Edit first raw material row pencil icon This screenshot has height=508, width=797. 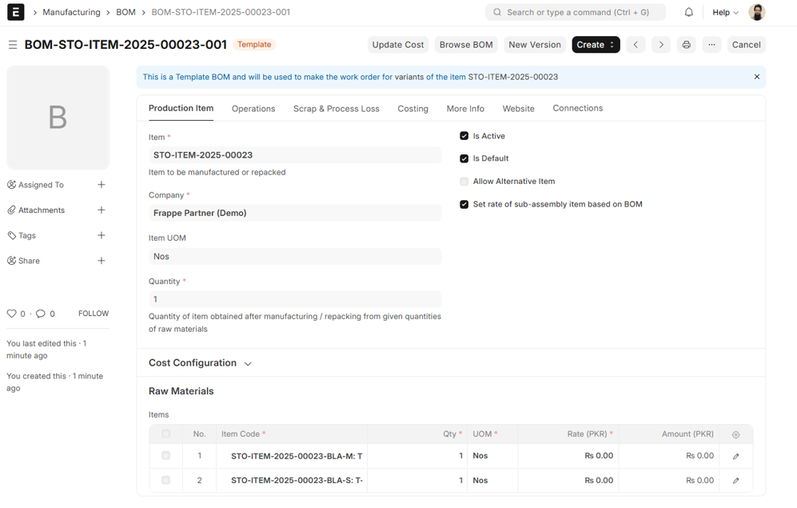click(736, 456)
